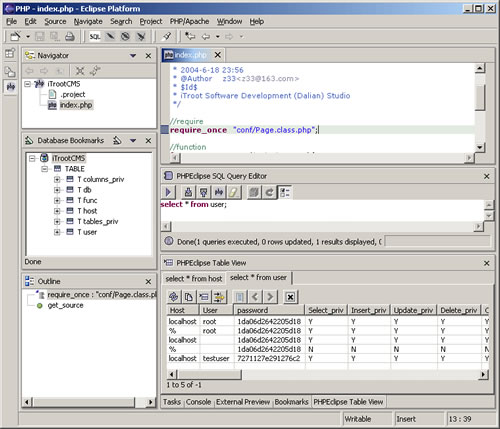Click the New wizard icon in main toolbar
This screenshot has width=500, height=429.
[15, 36]
